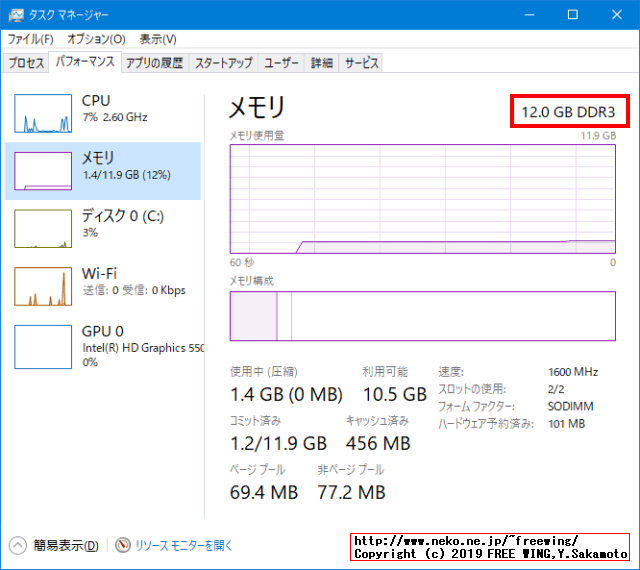The image size is (640, 570).
Task: Open the リソース モニターを開く link
Action: coord(184,546)
